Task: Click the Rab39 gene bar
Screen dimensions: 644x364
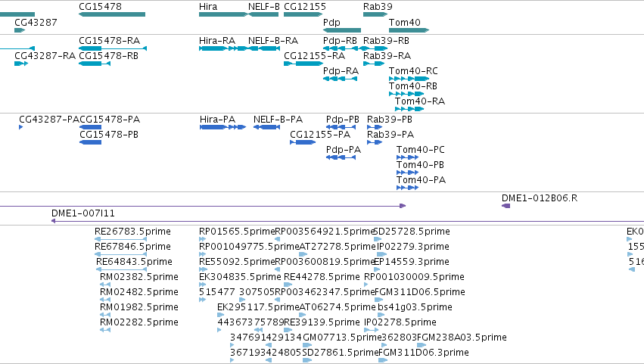Action: click(375, 14)
